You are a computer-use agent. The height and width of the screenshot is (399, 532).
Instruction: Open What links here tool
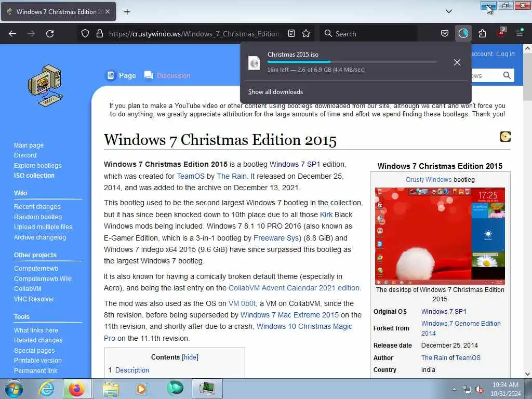point(36,330)
